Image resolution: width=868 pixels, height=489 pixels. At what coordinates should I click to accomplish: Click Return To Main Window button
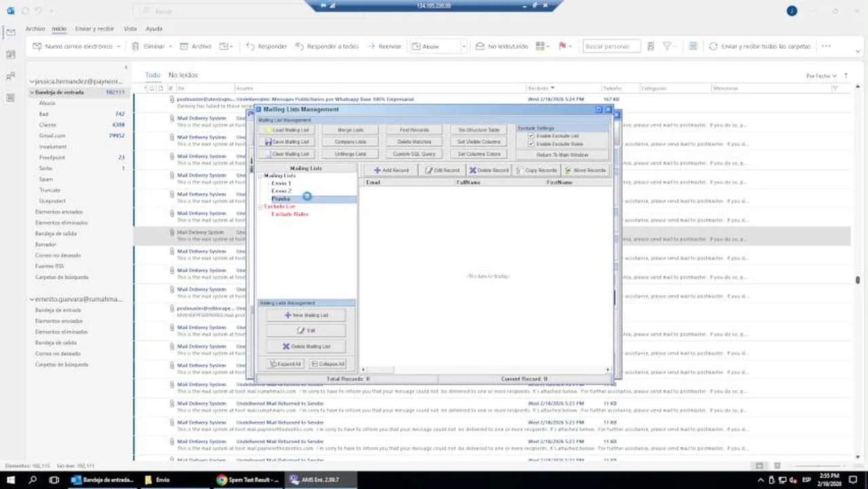562,155
